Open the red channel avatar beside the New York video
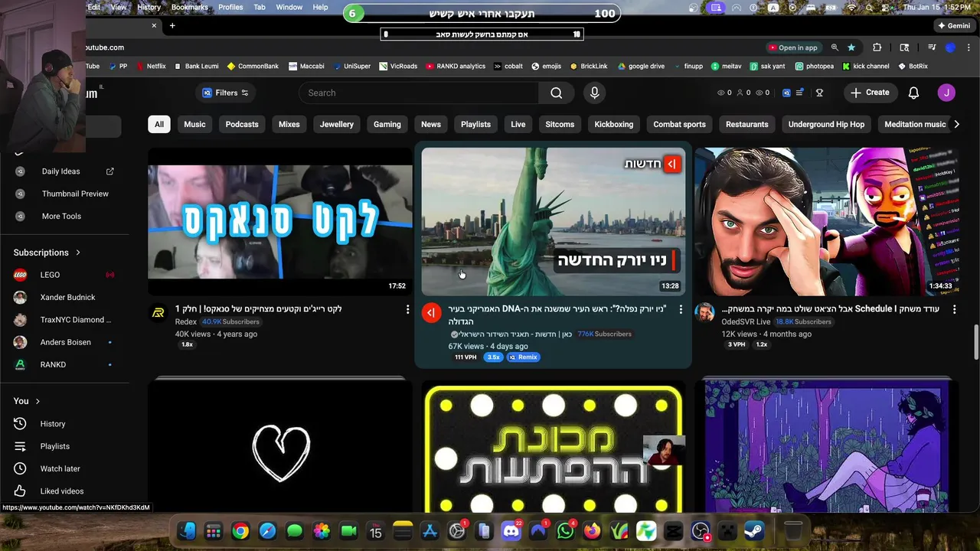The height and width of the screenshot is (551, 980). (431, 312)
